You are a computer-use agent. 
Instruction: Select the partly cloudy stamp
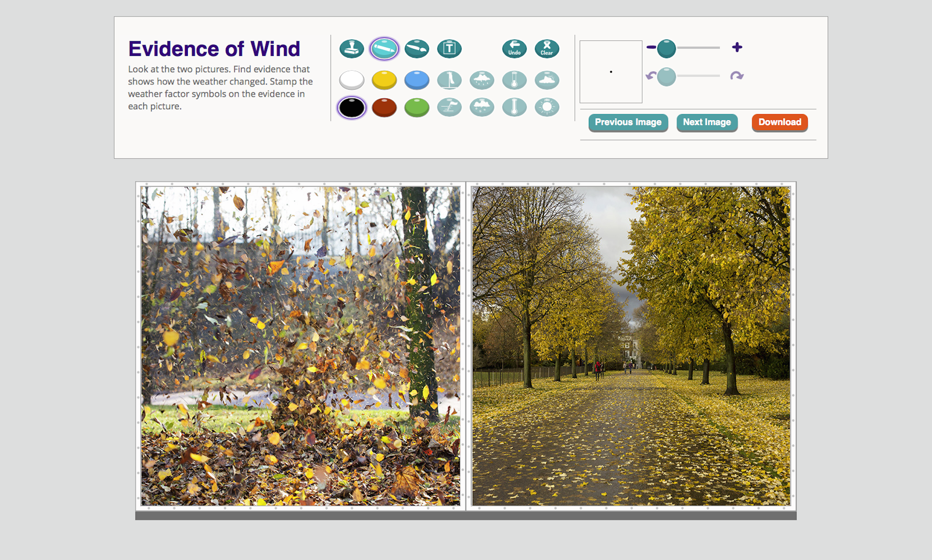click(x=547, y=80)
